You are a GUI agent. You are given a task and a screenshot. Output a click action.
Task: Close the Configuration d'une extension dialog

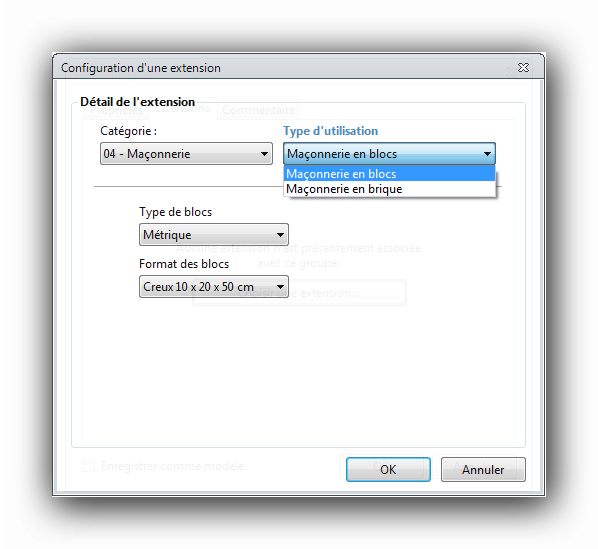tap(523, 67)
